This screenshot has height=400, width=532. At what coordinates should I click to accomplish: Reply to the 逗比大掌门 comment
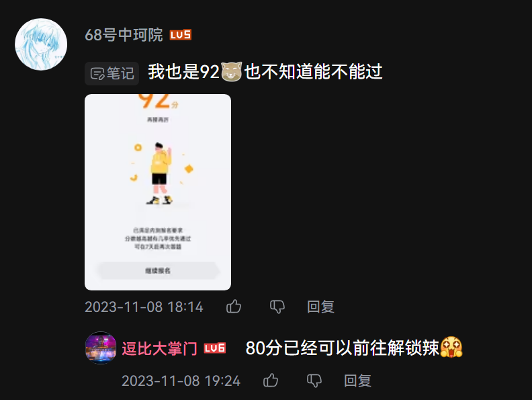point(357,381)
